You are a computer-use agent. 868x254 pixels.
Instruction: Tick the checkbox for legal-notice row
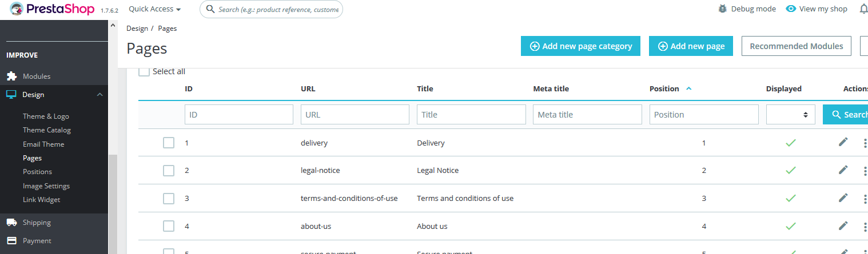[169, 171]
